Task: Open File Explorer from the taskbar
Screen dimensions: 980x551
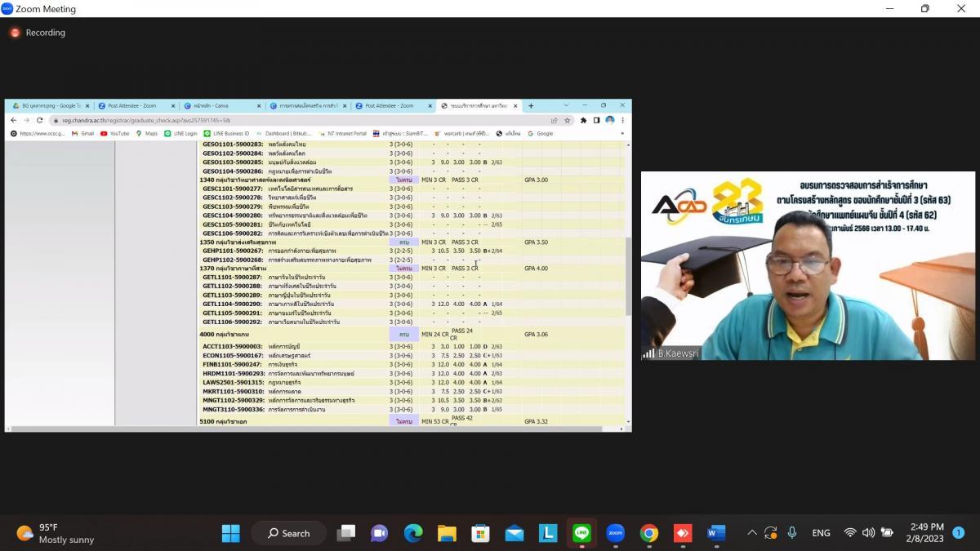Action: (x=447, y=533)
